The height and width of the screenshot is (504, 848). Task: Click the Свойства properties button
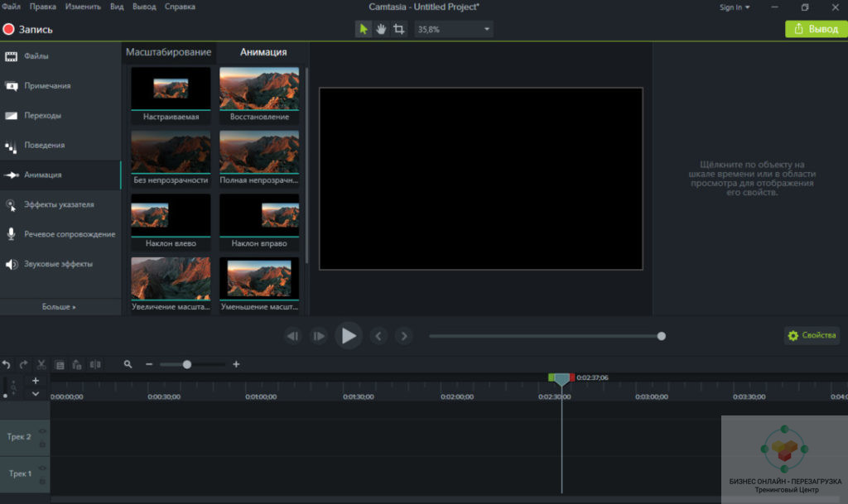(812, 336)
